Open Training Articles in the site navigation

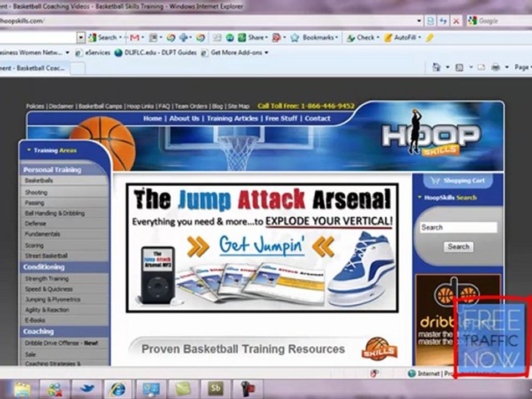point(232,119)
